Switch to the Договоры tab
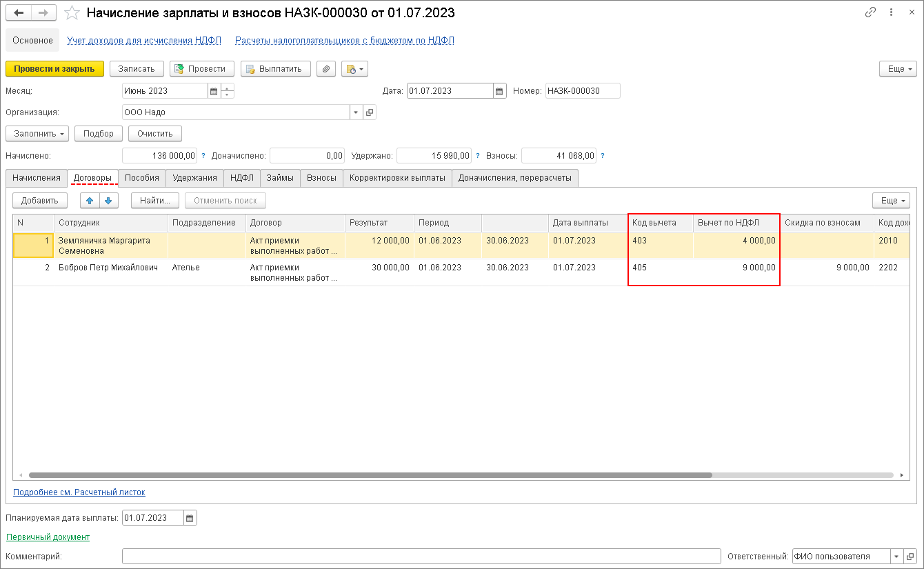Viewport: 924px width, 569px height. (x=92, y=178)
